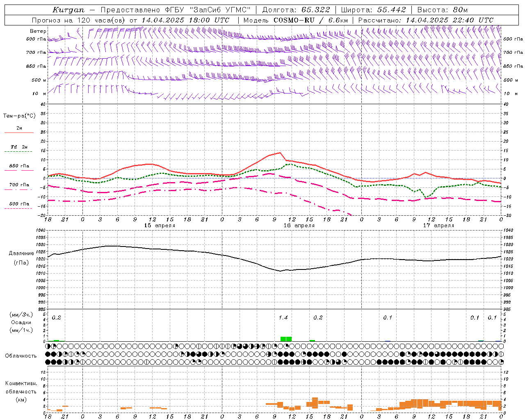Click the Высота: 80м header value
Screen dimensions: 525x420
pyautogui.click(x=442, y=10)
